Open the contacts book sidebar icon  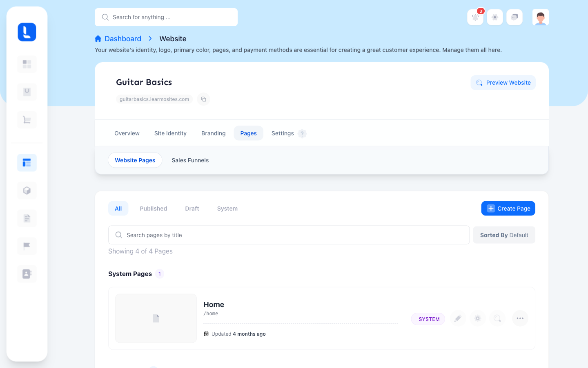click(x=27, y=274)
